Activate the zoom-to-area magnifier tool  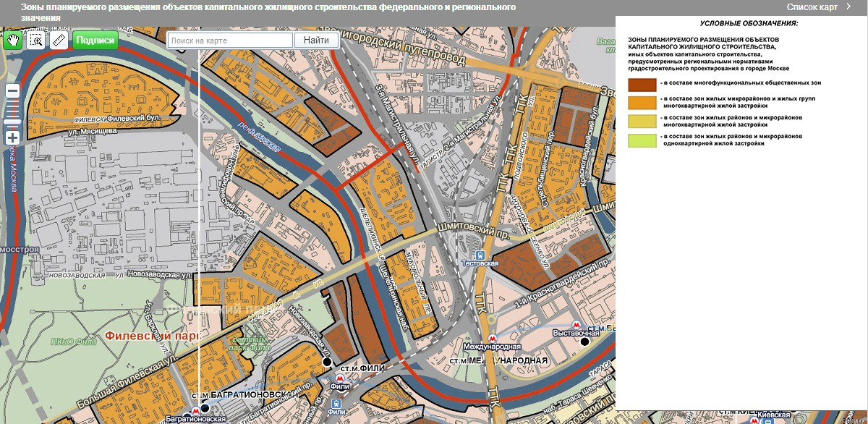click(35, 41)
